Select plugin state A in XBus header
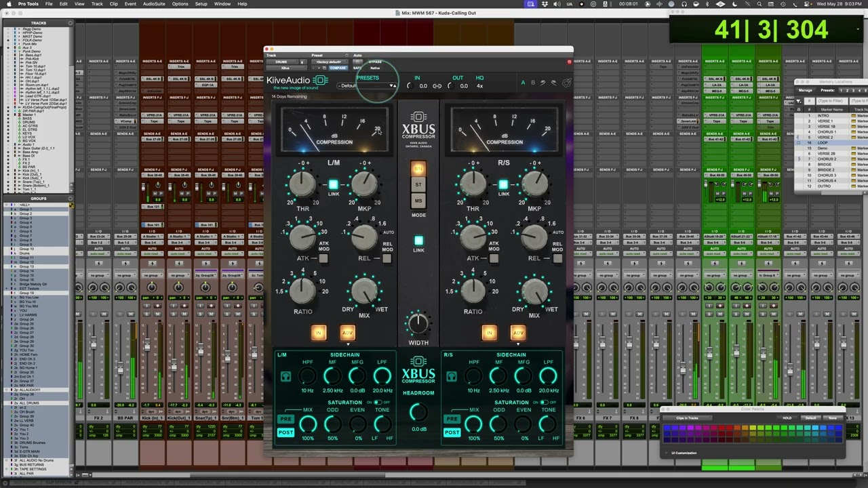This screenshot has width=868, height=488. tap(523, 83)
